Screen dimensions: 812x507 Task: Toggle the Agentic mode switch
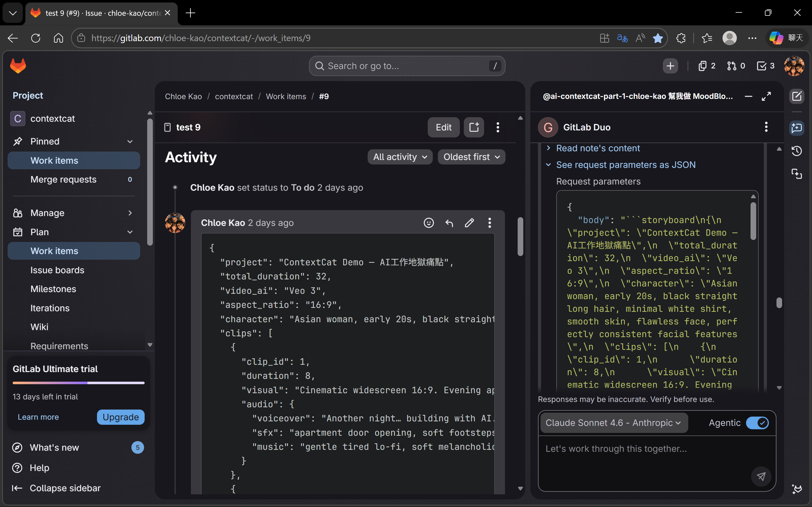click(x=757, y=422)
